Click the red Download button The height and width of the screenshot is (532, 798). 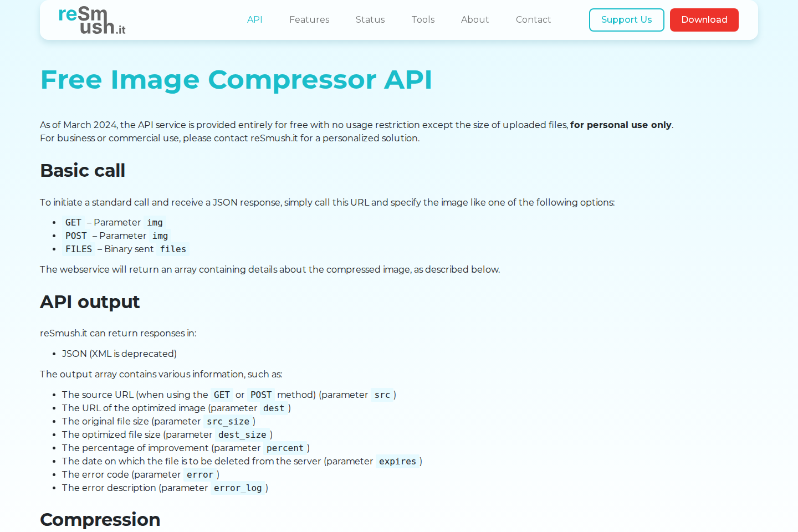pos(704,19)
